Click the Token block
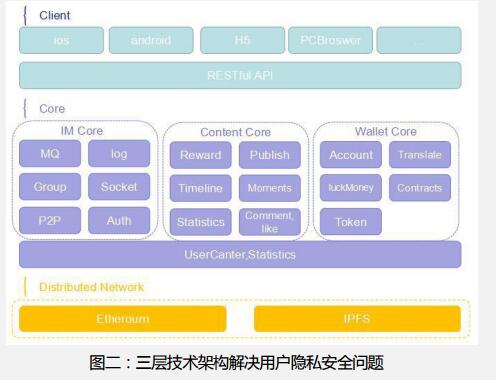Viewport: 496px width, 380px height. pyautogui.click(x=351, y=222)
